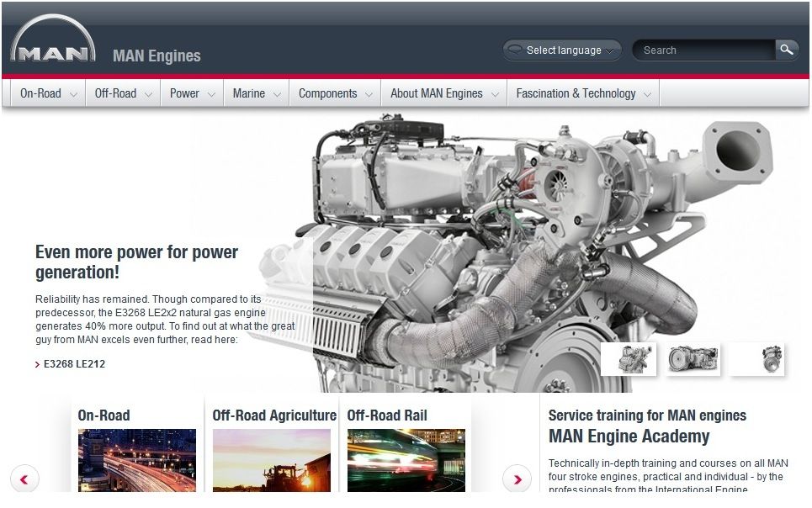
Task: Open the Select language dropdown
Action: [562, 50]
